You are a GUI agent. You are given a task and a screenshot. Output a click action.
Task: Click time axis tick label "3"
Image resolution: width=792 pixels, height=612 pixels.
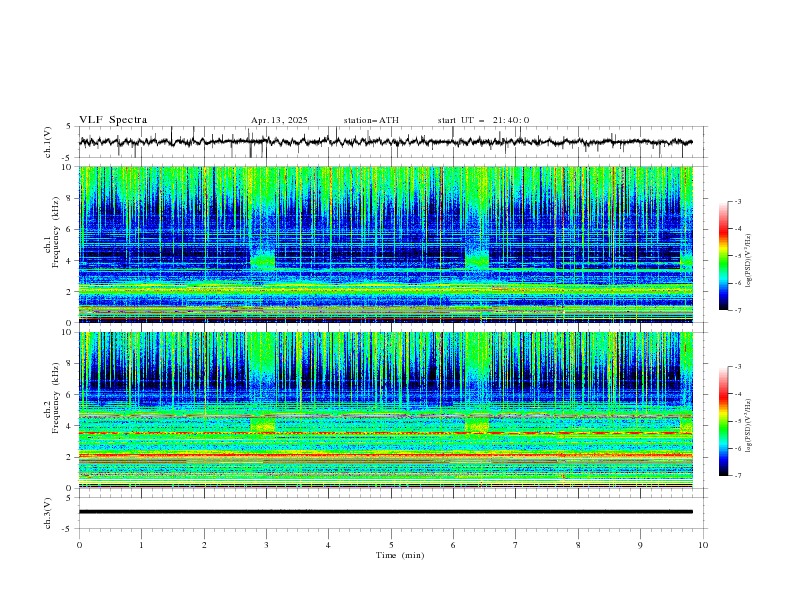click(x=266, y=545)
